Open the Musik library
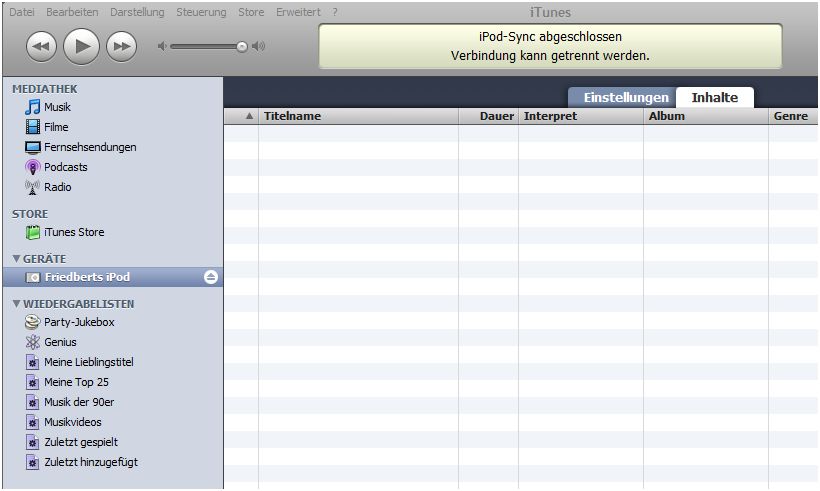The width and height of the screenshot is (820, 491). [57, 107]
